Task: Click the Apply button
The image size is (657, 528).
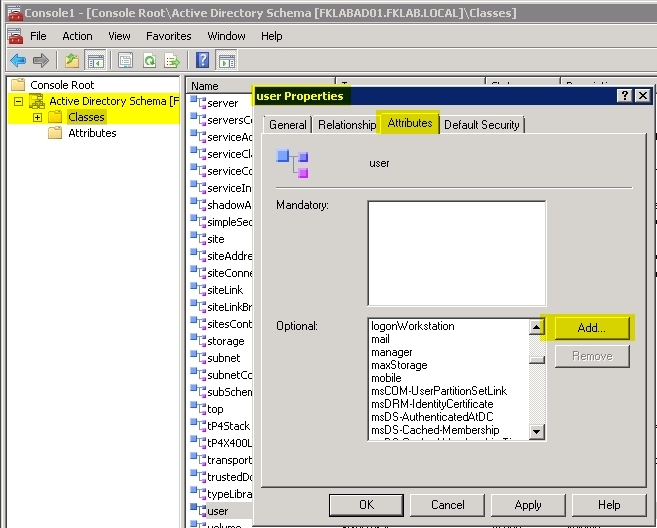Action: coord(528,505)
